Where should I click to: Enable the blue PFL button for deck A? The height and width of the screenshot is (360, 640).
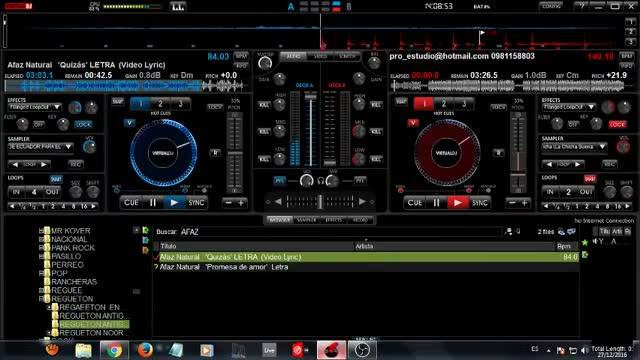coord(280,180)
